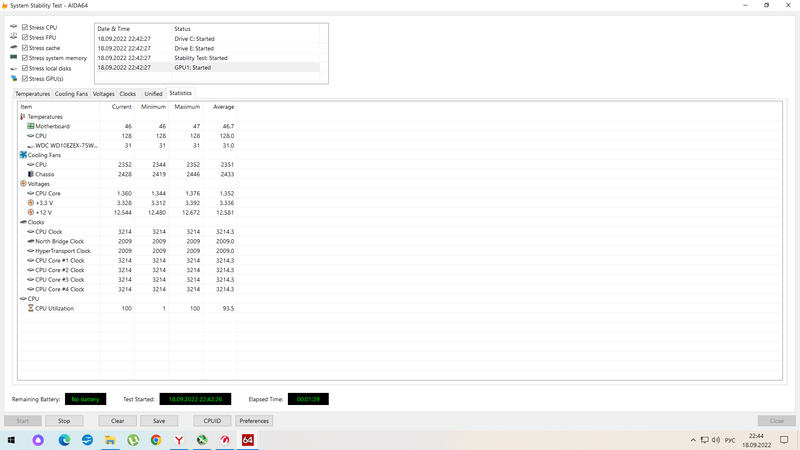Click the Cooling Fans group fan icon

coord(23,155)
